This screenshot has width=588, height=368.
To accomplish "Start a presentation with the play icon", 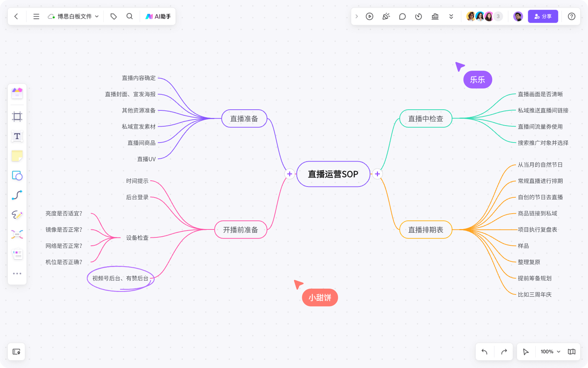I will point(369,16).
